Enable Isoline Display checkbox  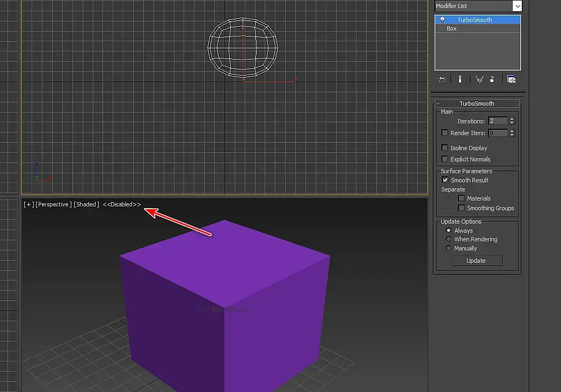[x=445, y=147]
